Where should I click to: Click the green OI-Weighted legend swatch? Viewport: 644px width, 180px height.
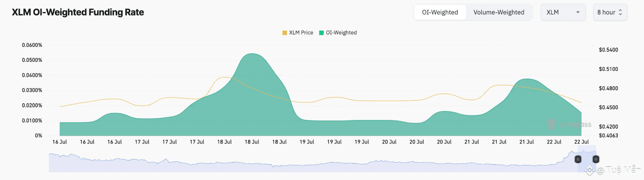tap(321, 33)
